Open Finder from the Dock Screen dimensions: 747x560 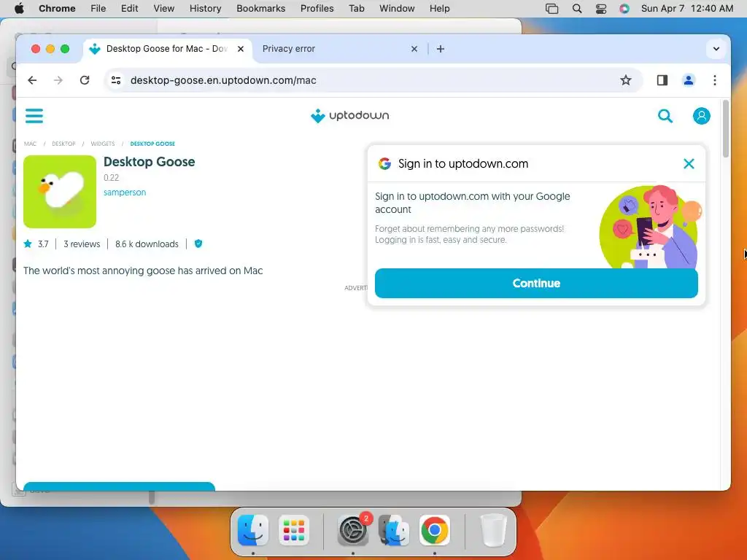tap(252, 530)
